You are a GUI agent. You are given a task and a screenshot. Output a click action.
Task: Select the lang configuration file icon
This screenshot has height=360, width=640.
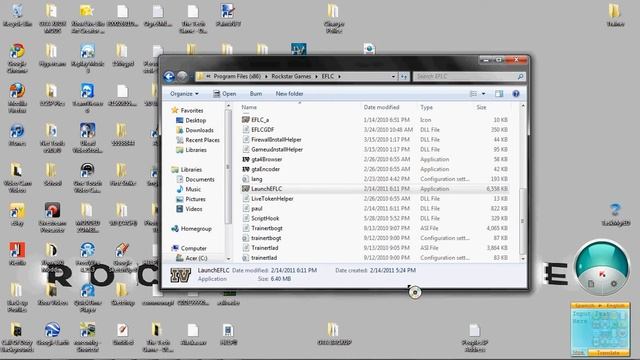point(246,179)
